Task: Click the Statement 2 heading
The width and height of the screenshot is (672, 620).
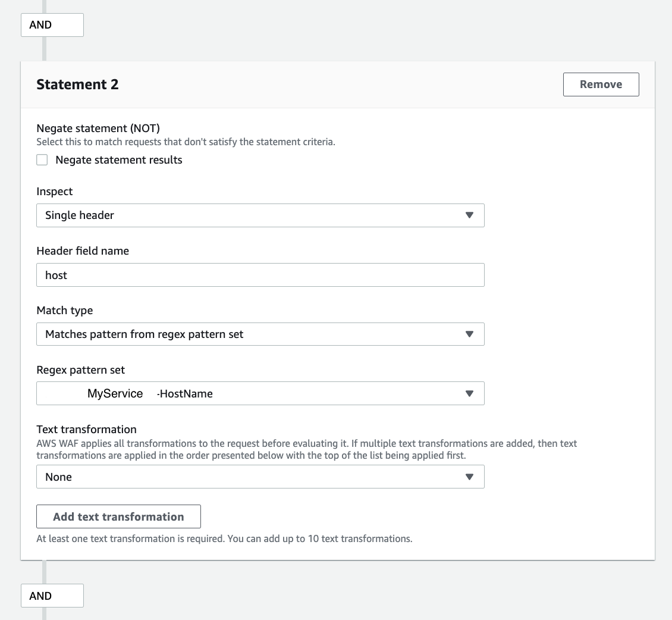Action: pos(78,84)
